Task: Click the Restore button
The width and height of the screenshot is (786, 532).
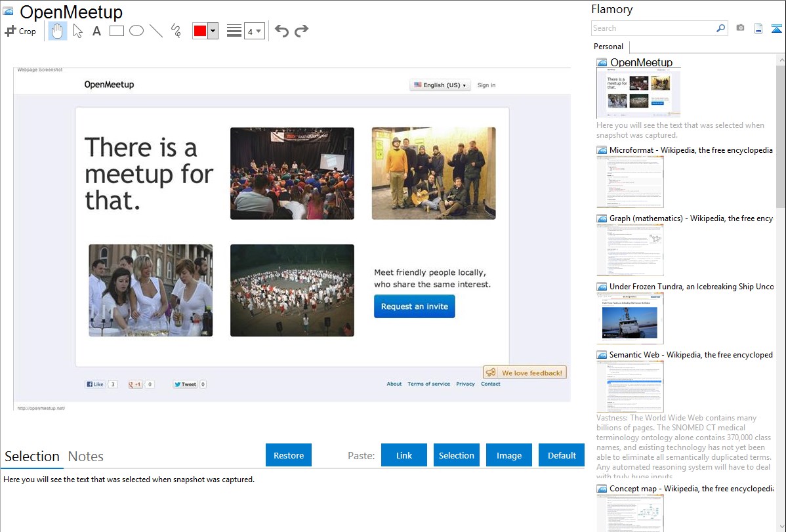Action: pyautogui.click(x=289, y=455)
